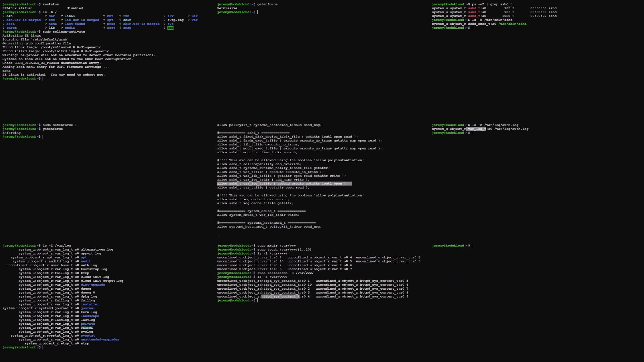Click the unattended-upgrades directory name
The image size is (644, 362).
click(x=100, y=339)
